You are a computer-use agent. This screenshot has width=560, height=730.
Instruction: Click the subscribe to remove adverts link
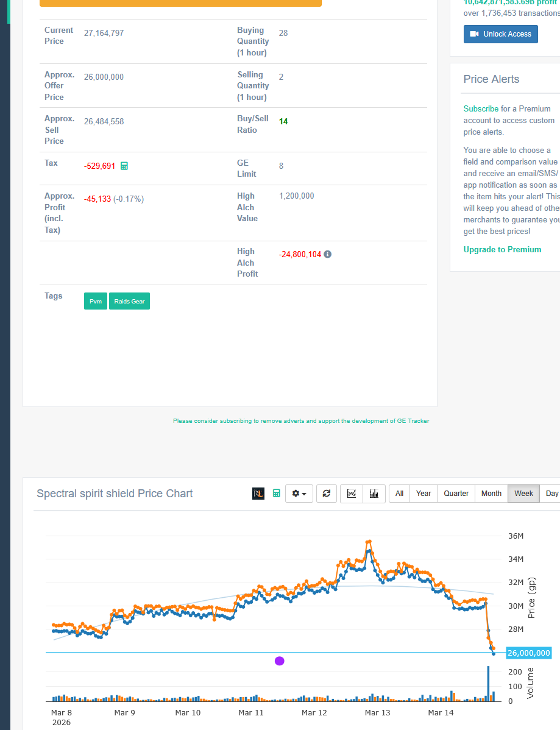tap(301, 421)
